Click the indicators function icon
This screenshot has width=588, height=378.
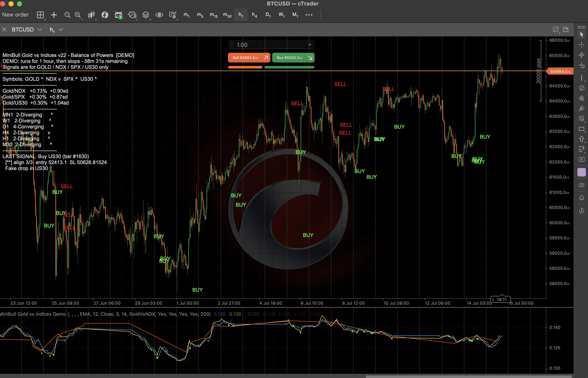(x=105, y=15)
